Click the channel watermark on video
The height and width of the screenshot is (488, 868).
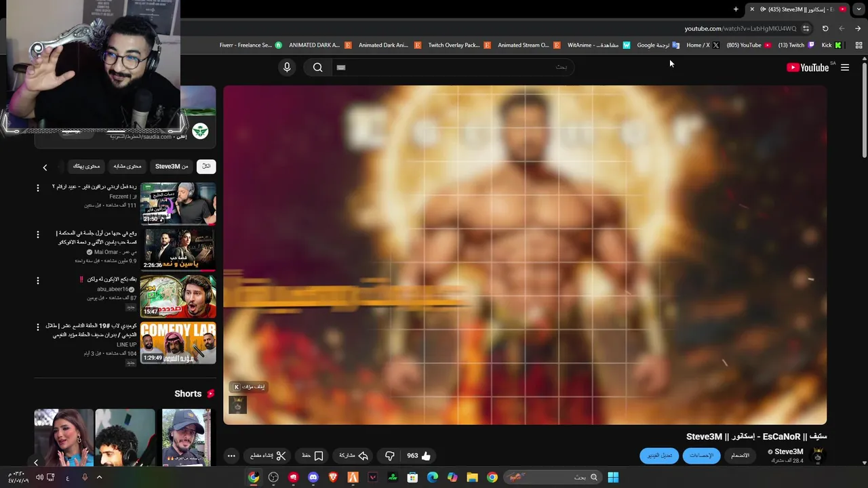click(x=237, y=404)
